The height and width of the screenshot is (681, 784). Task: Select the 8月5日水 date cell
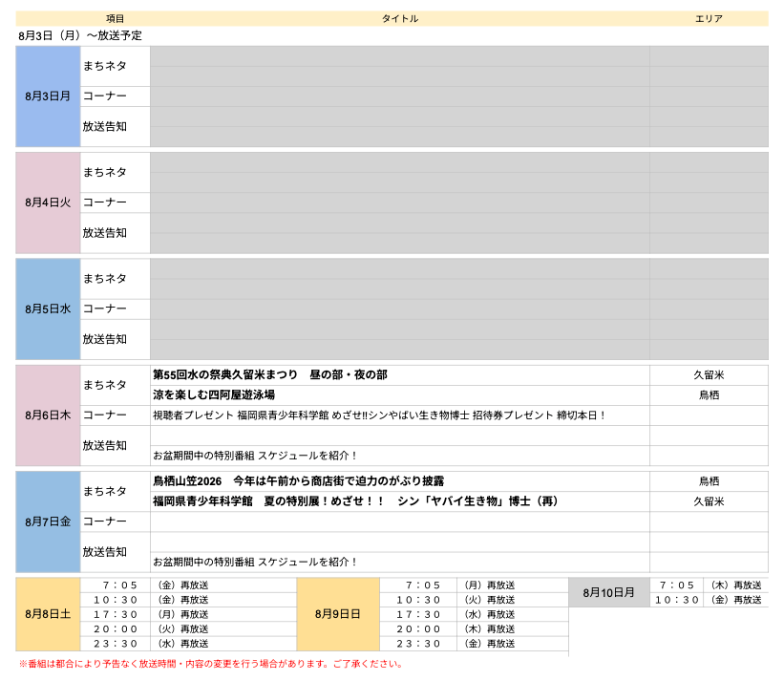[48, 309]
